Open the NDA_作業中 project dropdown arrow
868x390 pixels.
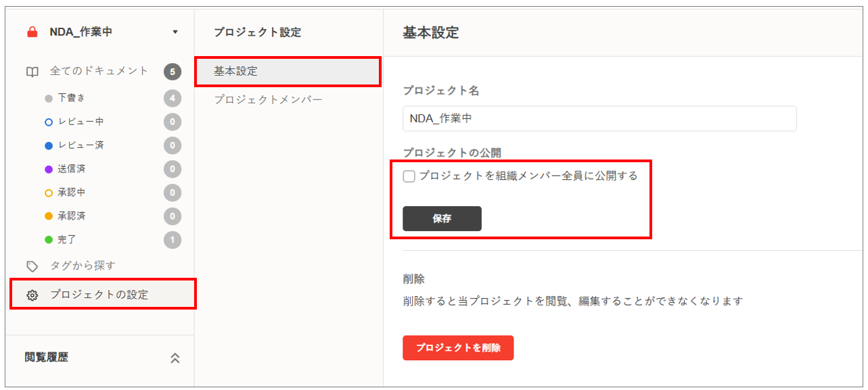[175, 32]
